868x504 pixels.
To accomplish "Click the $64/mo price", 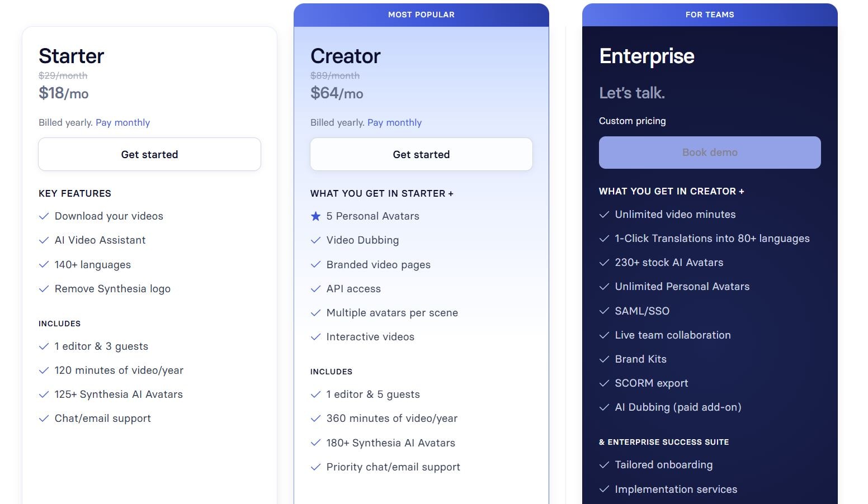I will 337,93.
